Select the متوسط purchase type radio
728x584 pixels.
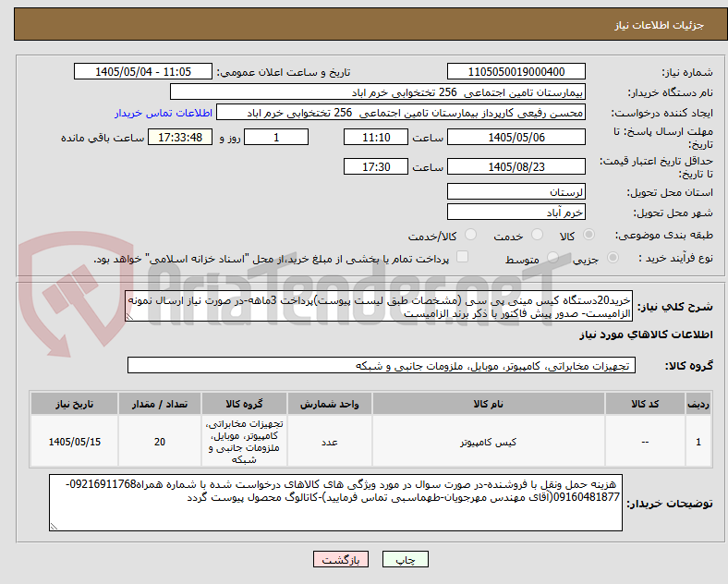pyautogui.click(x=552, y=258)
